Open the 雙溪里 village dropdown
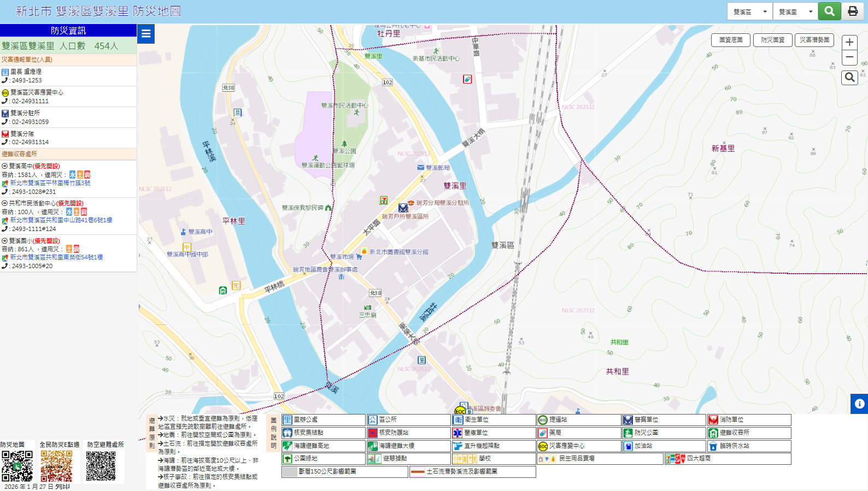Image resolution: width=868 pixels, height=491 pixels. 795,11
